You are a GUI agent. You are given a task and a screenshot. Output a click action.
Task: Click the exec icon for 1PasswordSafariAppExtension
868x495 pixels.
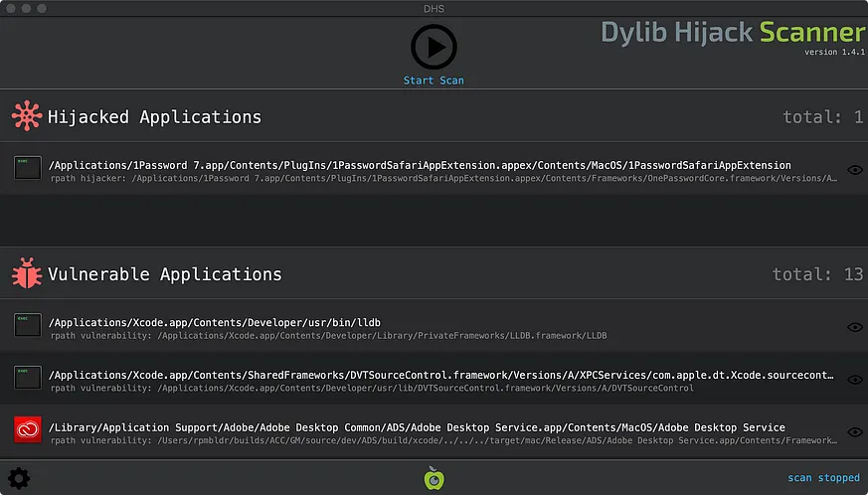click(x=28, y=168)
